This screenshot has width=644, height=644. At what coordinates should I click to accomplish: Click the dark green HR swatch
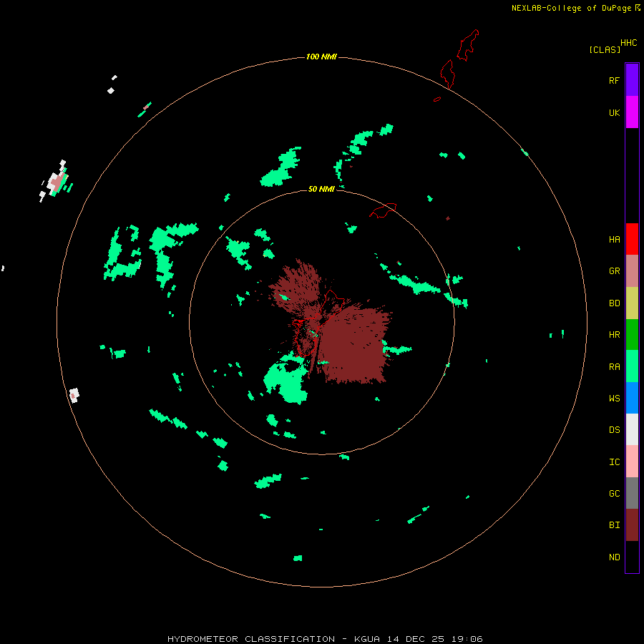point(632,335)
